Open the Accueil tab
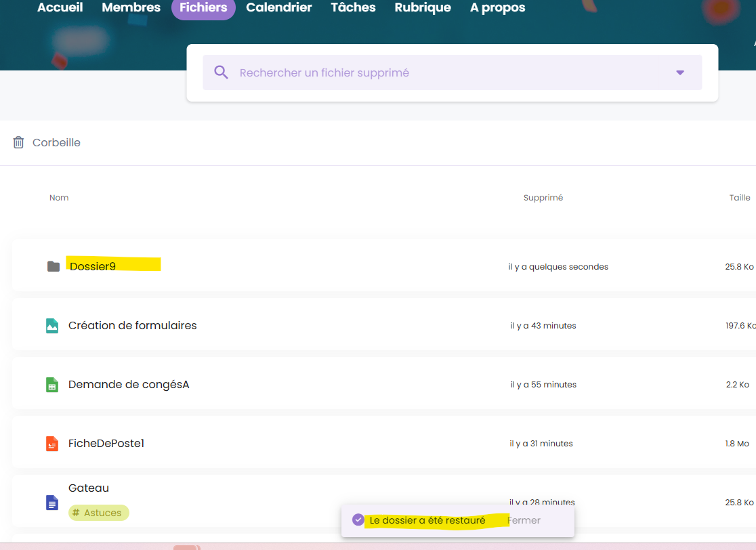The image size is (756, 550). click(60, 8)
